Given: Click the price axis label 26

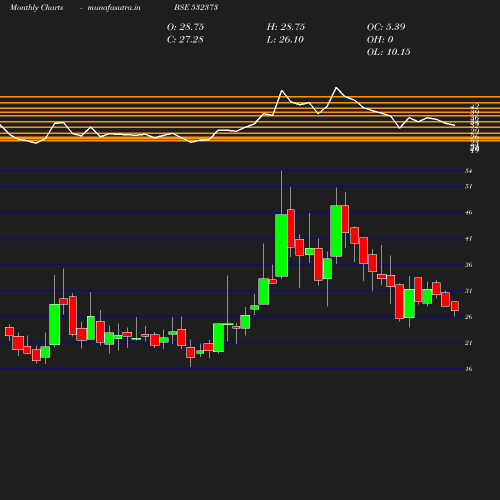Looking at the screenshot, I should coord(469,317).
